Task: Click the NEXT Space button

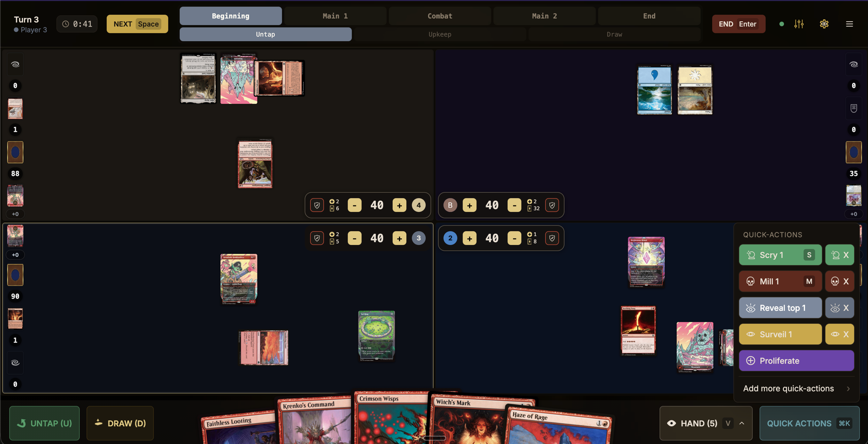Action: pos(137,24)
